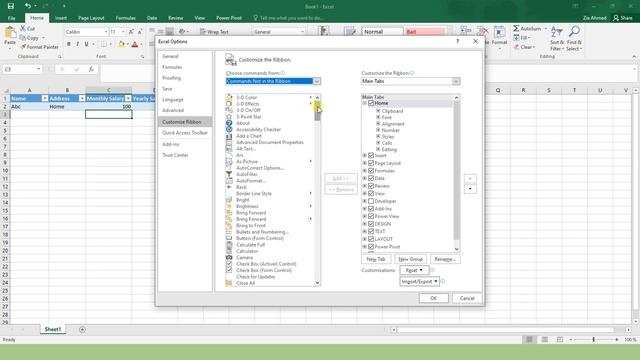Toggle Underline formatting in Font group
This screenshot has width=640, height=360.
[87, 44]
